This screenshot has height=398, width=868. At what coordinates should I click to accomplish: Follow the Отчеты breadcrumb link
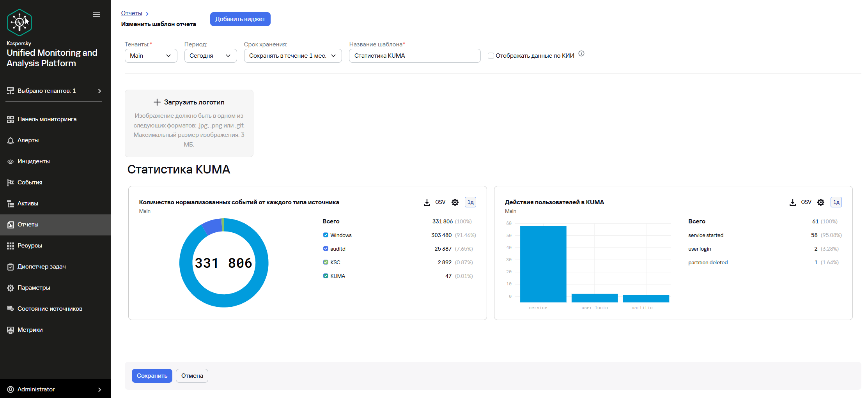point(132,13)
